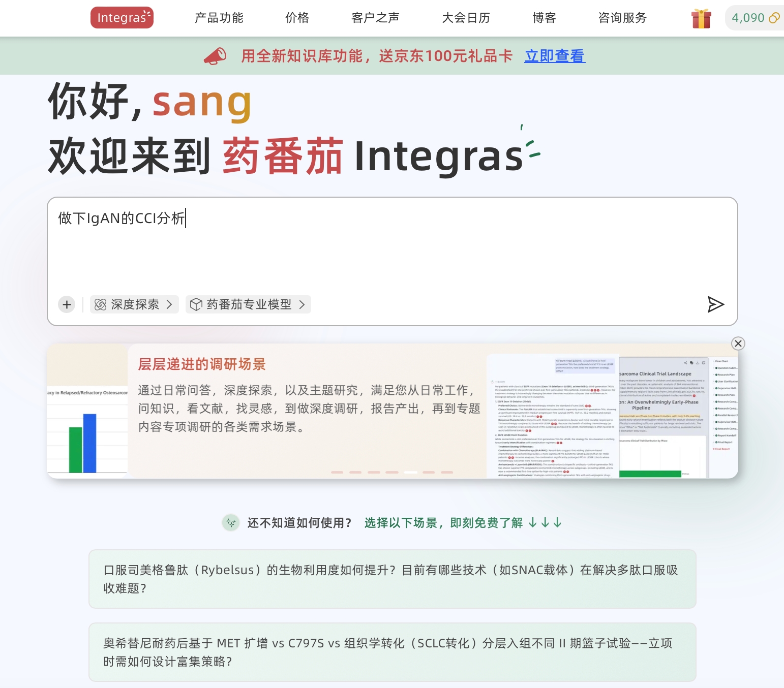This screenshot has height=688, width=784.
Task: Click the plus attachment button
Action: point(67,304)
